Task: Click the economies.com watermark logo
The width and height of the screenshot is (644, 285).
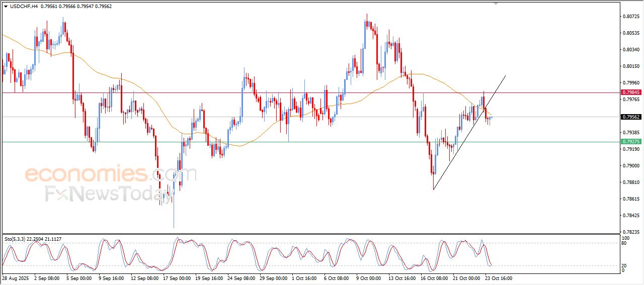Action: click(110, 174)
